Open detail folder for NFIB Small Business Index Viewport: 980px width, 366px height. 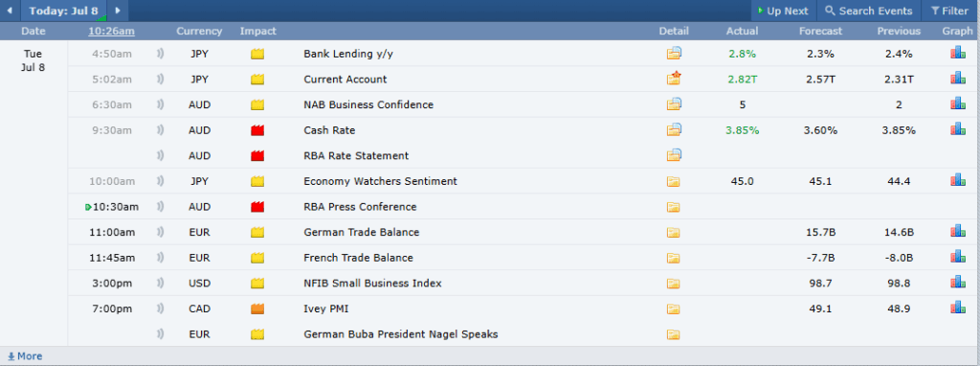click(x=673, y=284)
